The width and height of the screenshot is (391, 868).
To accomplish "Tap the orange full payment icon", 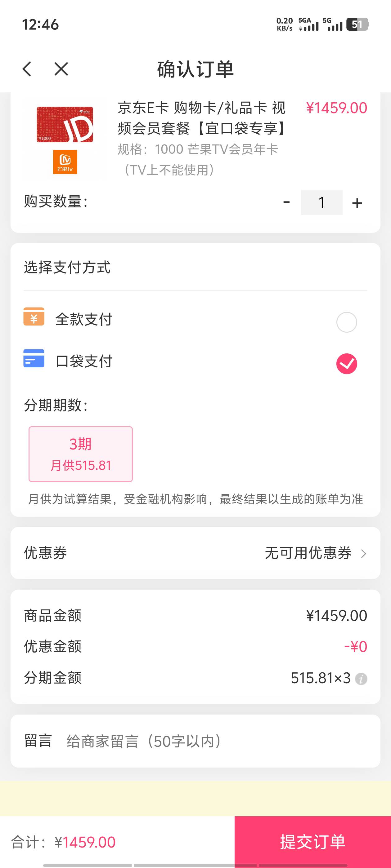I will [x=34, y=317].
